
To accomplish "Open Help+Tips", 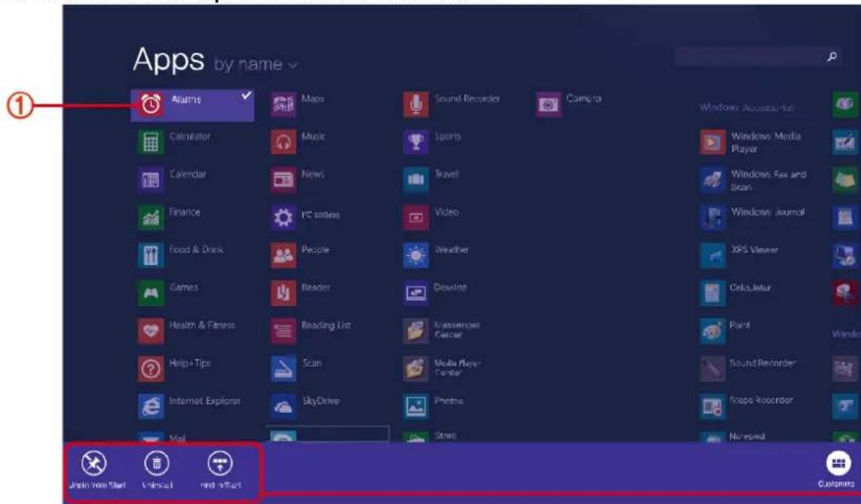I will (x=175, y=369).
